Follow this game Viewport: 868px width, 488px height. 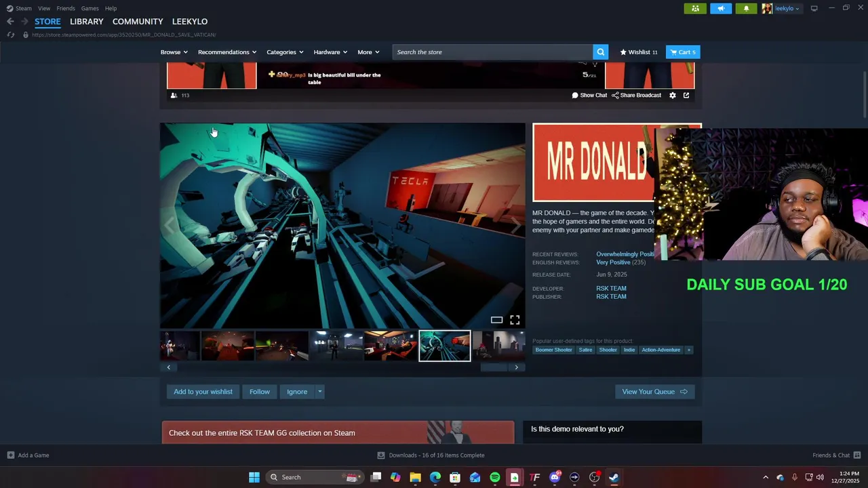click(x=260, y=392)
